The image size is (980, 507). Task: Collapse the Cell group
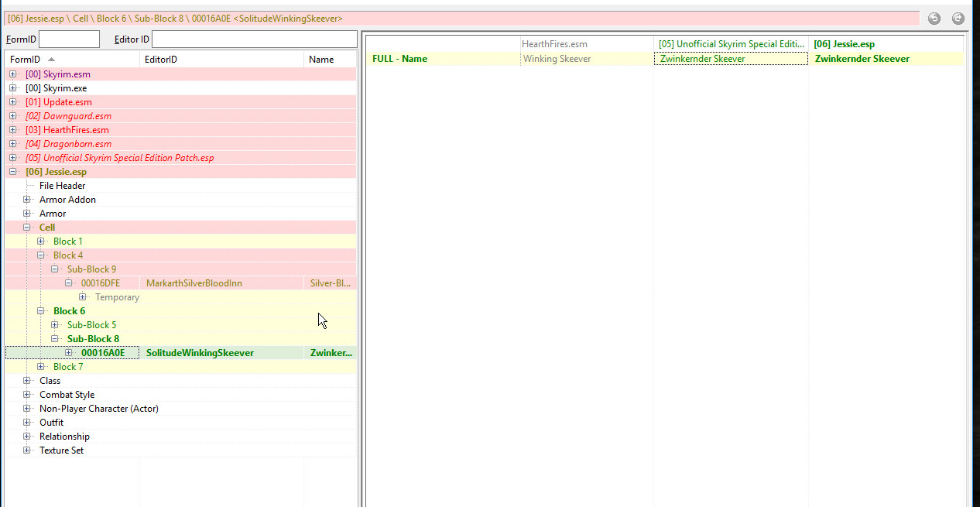[x=27, y=228]
